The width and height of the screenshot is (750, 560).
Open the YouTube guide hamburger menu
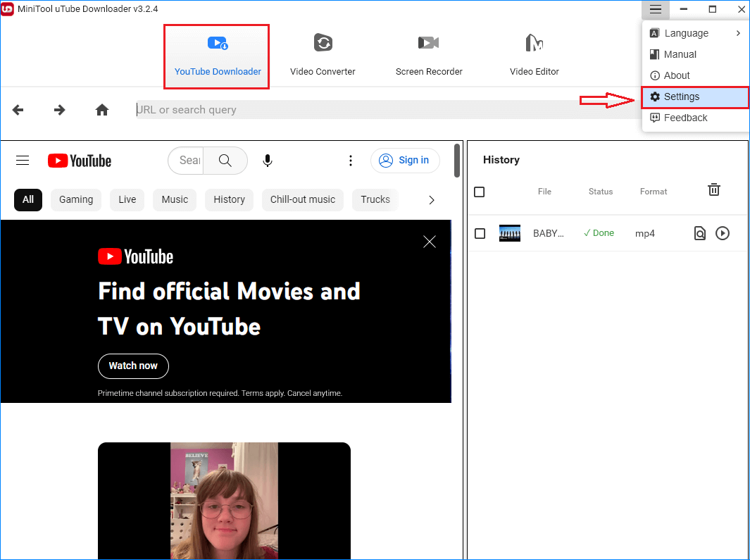click(23, 161)
